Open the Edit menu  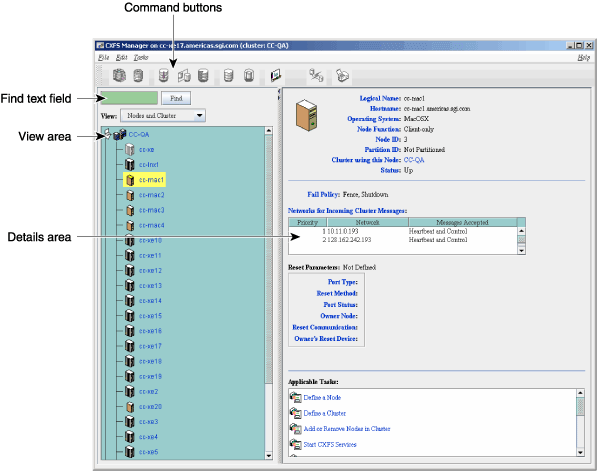121,57
